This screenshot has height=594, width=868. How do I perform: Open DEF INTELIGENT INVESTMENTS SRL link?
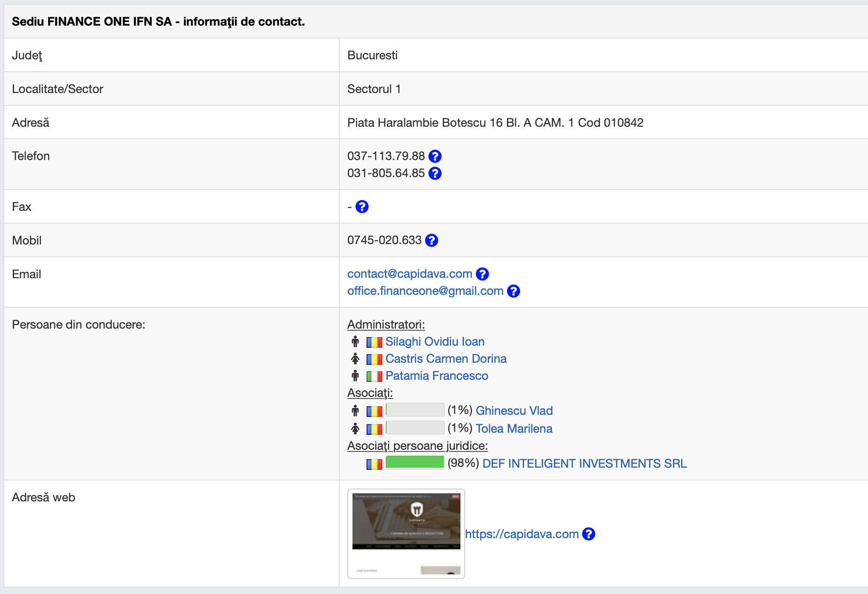(x=584, y=463)
